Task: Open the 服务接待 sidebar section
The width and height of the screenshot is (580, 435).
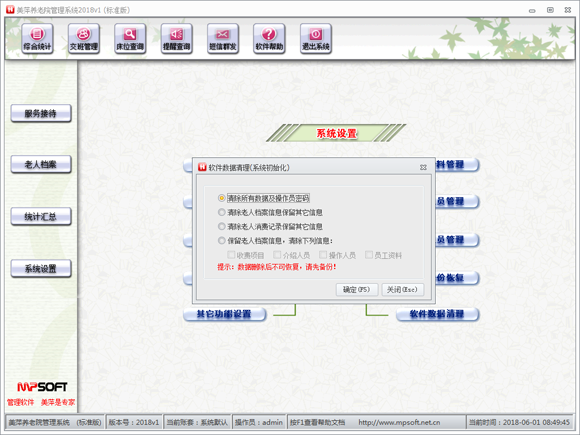Action: point(41,113)
